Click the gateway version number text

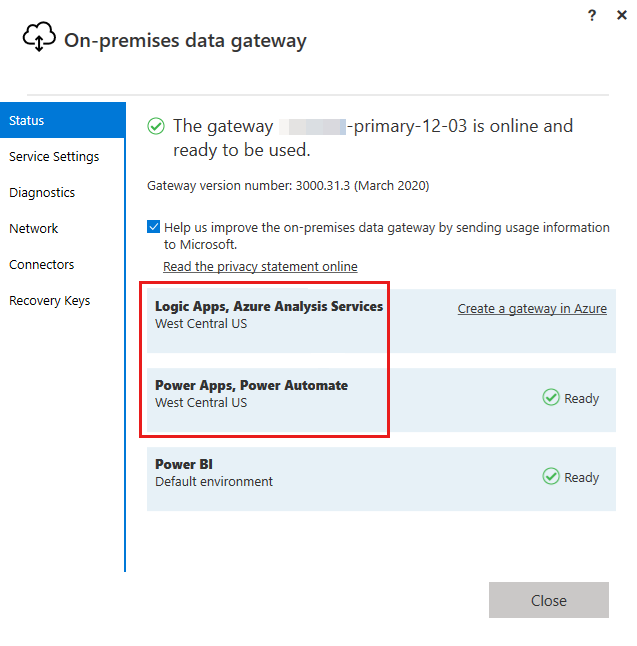pos(288,186)
